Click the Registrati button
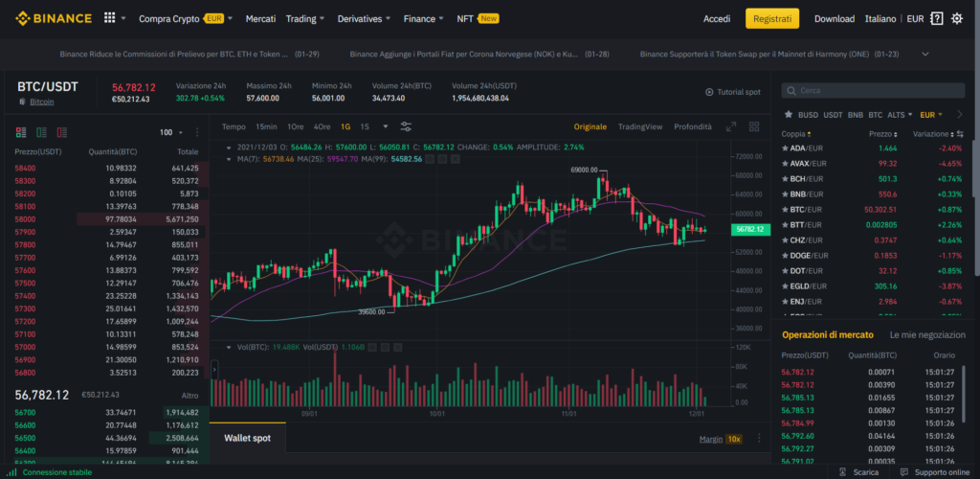This screenshot has width=980, height=479. pos(772,19)
